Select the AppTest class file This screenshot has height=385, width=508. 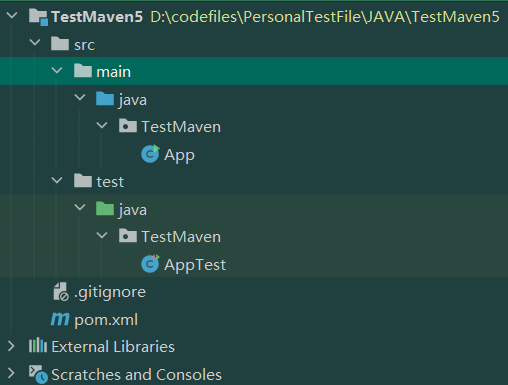tap(195, 265)
